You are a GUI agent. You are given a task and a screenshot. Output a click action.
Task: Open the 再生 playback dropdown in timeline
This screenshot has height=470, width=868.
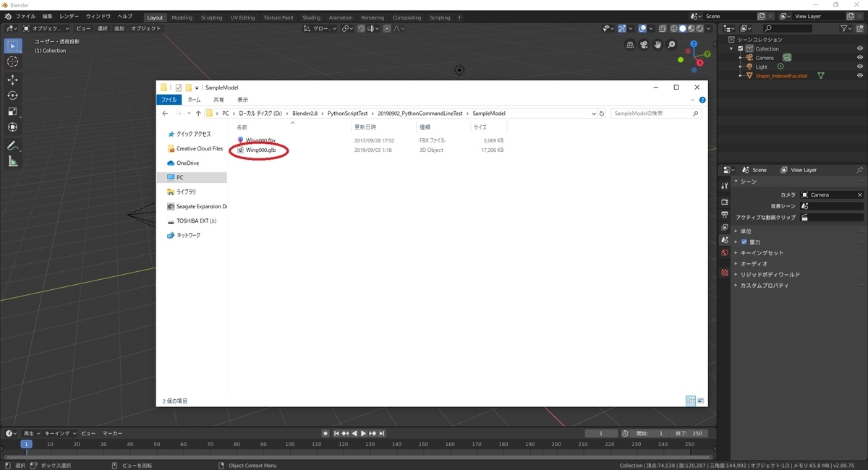click(x=31, y=433)
